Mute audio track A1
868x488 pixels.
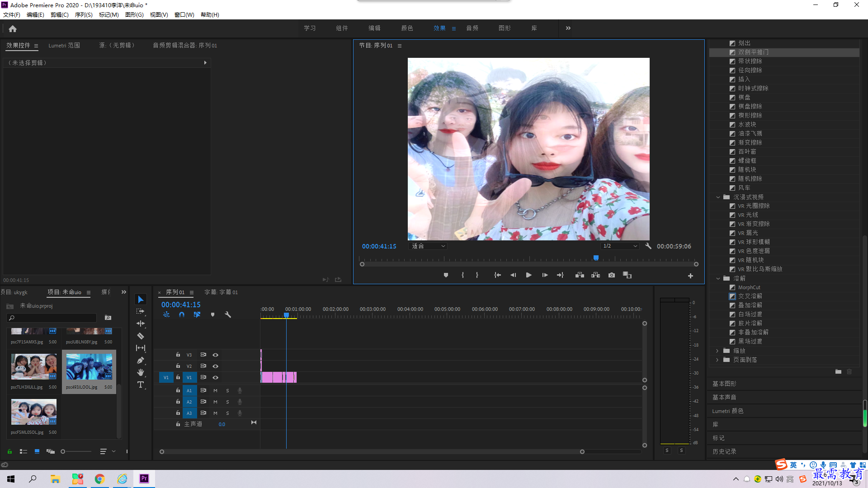click(215, 390)
